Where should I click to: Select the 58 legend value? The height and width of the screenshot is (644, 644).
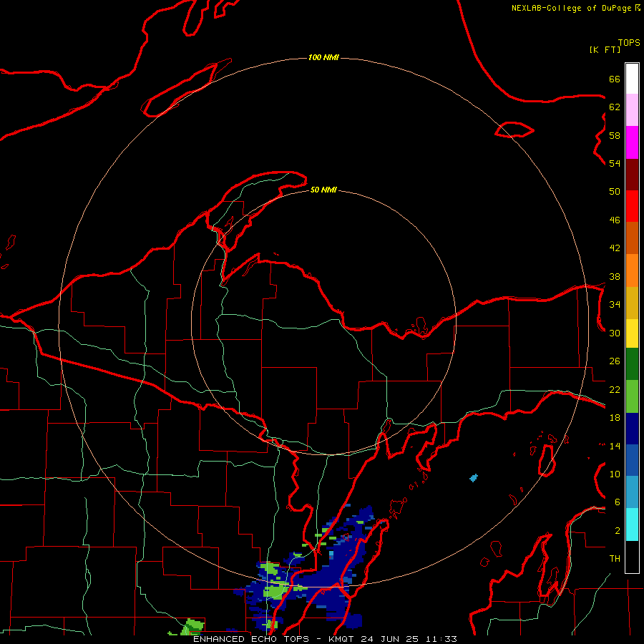tap(615, 135)
